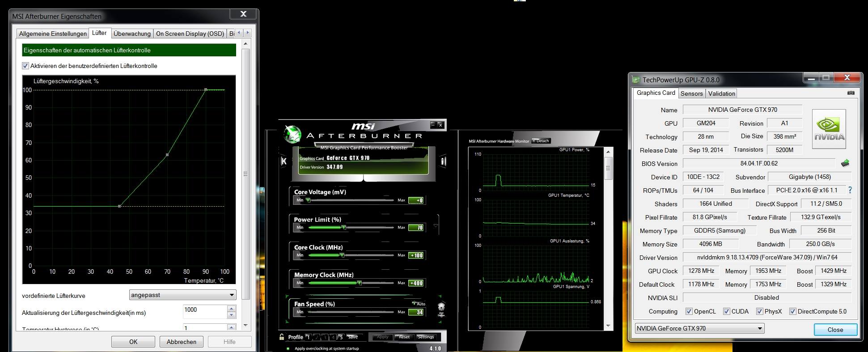This screenshot has height=352, width=868.
Task: Take GPU-Z screenshot with camera icon
Action: pos(851,93)
